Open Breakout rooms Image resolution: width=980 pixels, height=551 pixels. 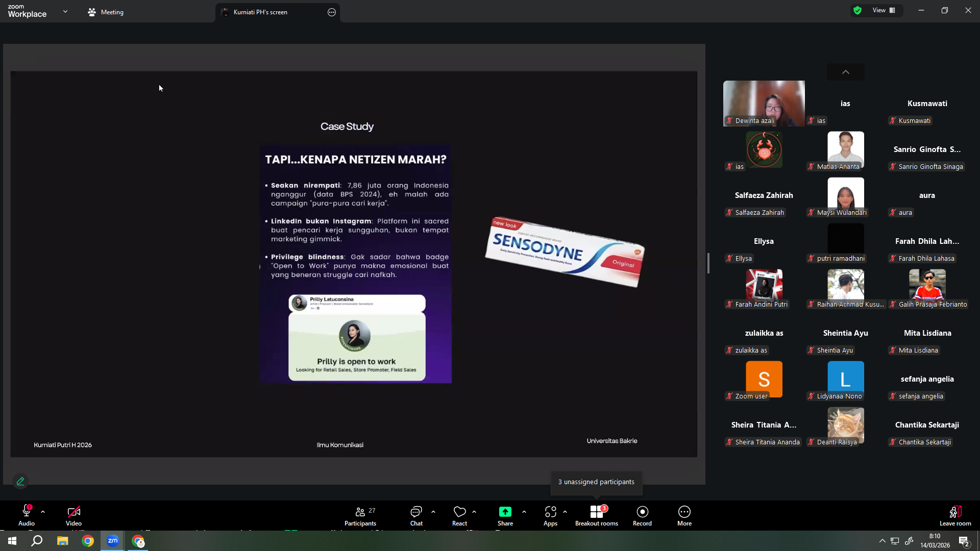click(x=596, y=515)
